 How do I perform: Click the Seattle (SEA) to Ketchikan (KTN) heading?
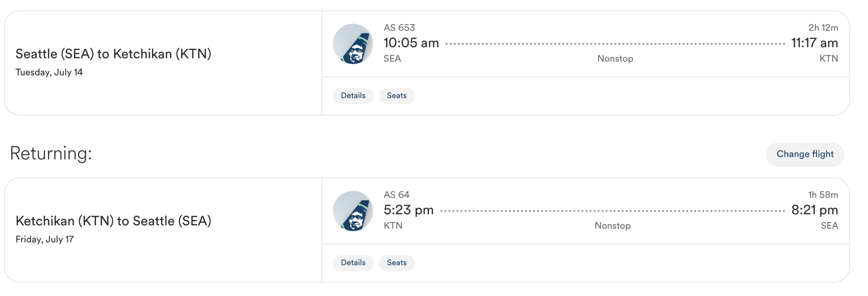(x=113, y=54)
